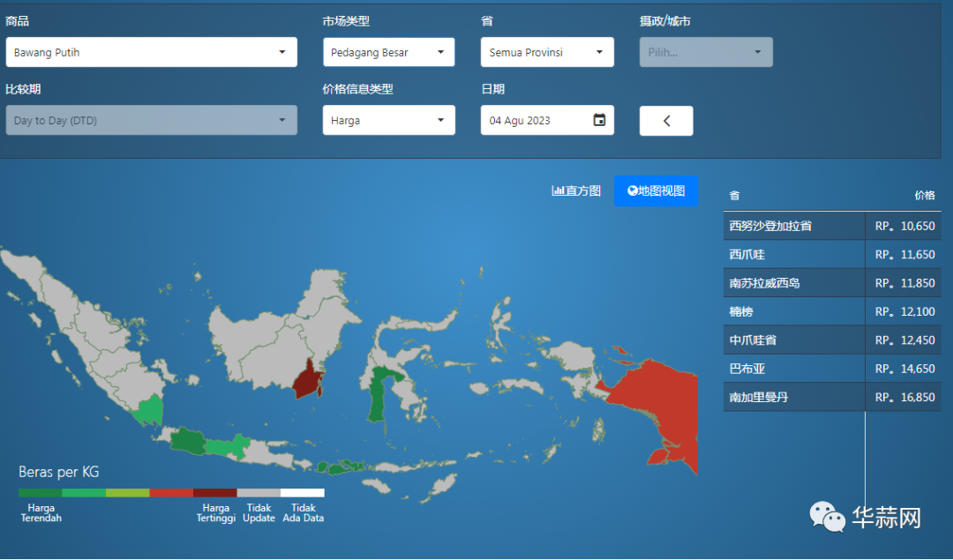This screenshot has width=953, height=560.
Task: Click the 价格 column header
Action: [925, 196]
